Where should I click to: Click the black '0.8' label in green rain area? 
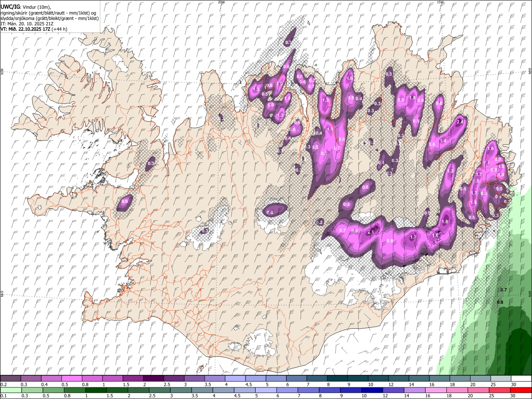coord(500,302)
